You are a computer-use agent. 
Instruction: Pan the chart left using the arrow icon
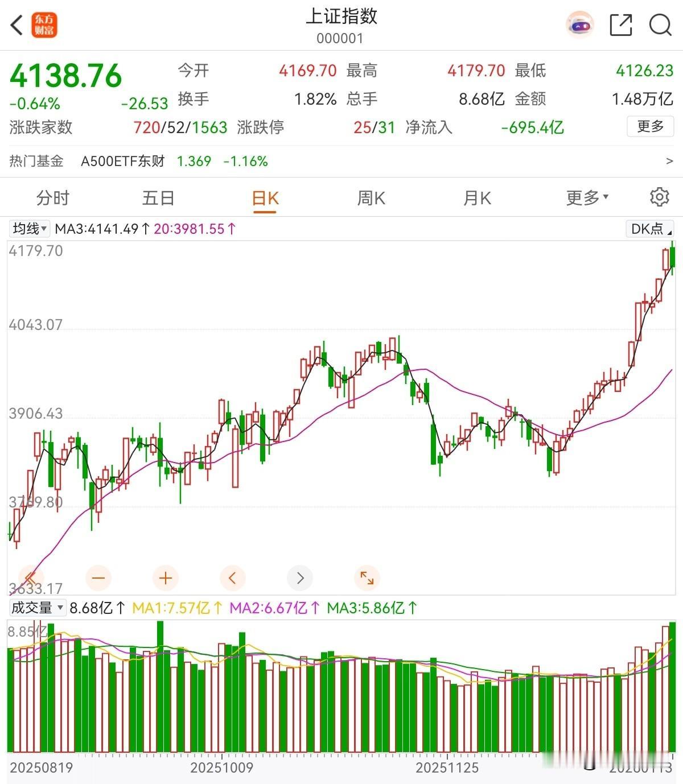click(232, 578)
